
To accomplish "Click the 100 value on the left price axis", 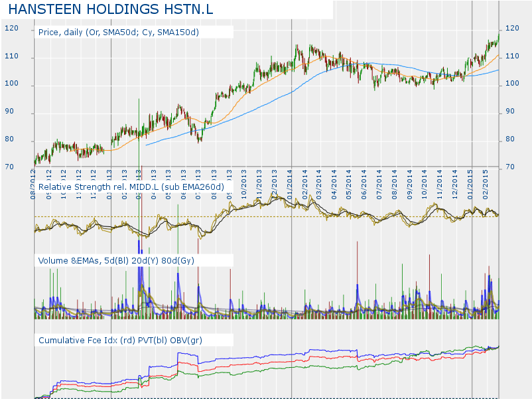I will [x=11, y=85].
